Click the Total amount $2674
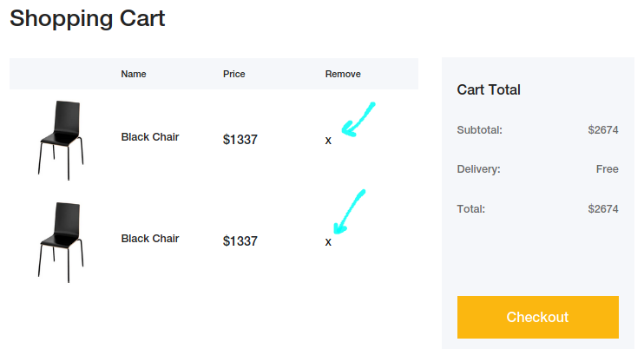Viewport: 644px width, 349px height. (602, 209)
